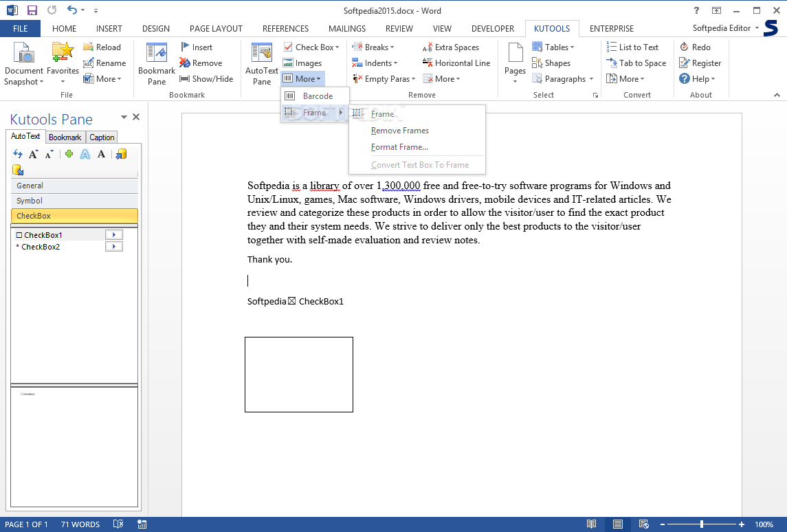Open the Register dialog

700,63
